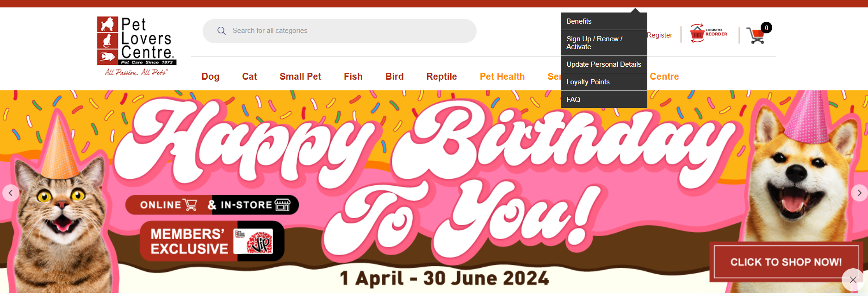Open the Dog category menu
The image size is (868, 296).
(x=211, y=76)
